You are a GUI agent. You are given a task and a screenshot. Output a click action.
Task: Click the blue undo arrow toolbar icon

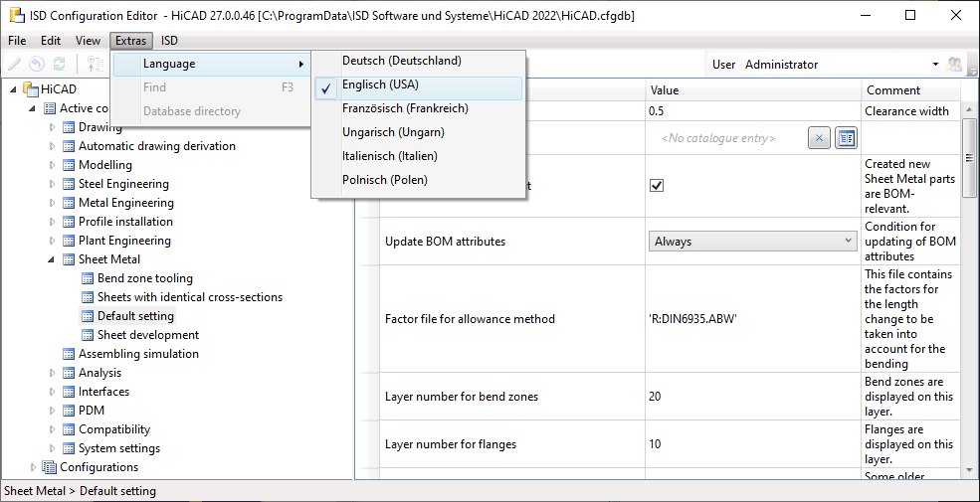tap(37, 64)
